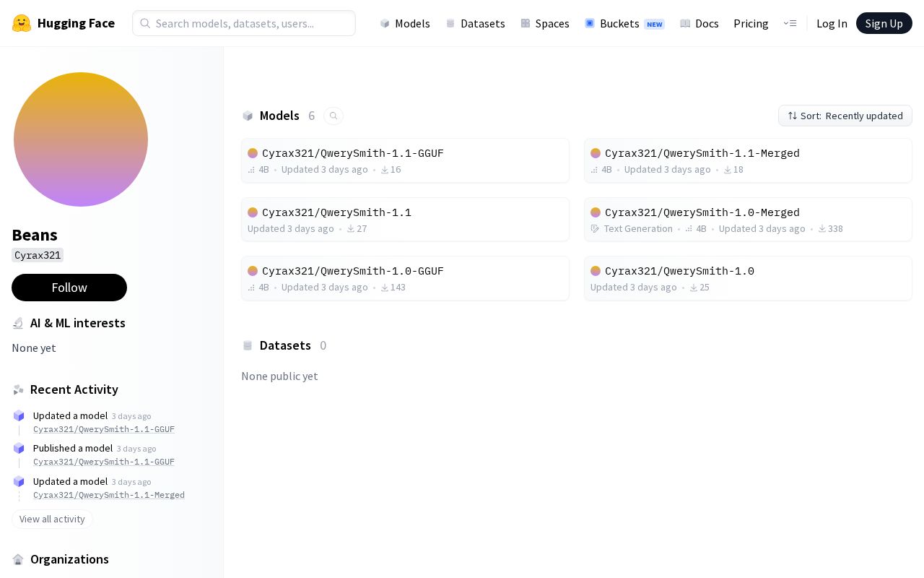This screenshot has height=578, width=924.
Task: Click the Log In link
Action: click(832, 23)
